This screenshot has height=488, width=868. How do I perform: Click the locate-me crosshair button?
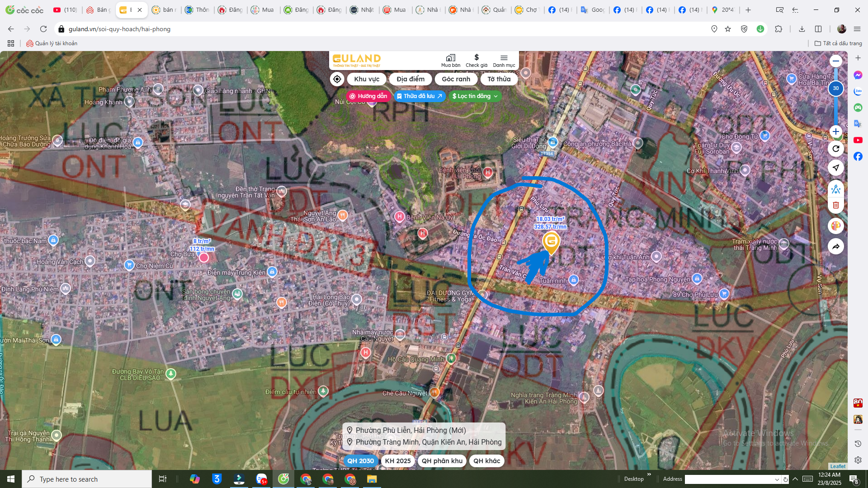(x=337, y=79)
